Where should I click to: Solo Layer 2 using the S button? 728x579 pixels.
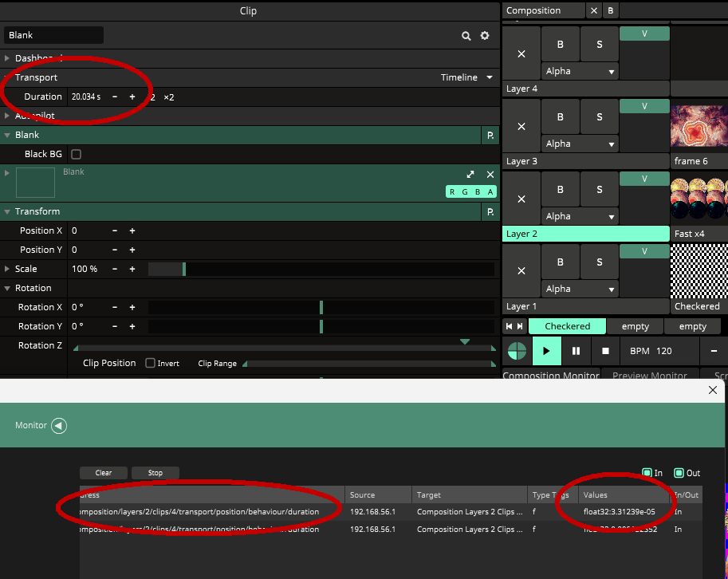599,189
